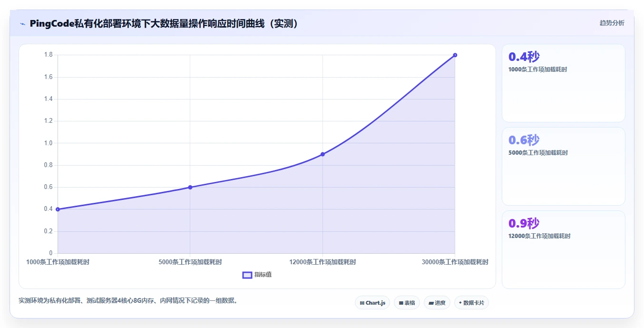644x328 pixels.
Task: Click the footnote beginning 实测环境为私有化部署
Action: coord(128,301)
